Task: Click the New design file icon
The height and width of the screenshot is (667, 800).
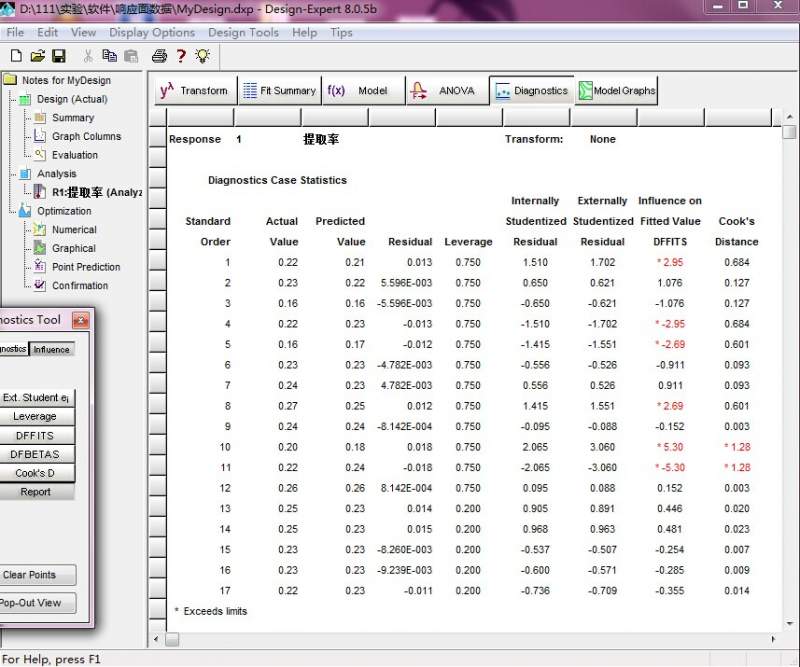Action: [15, 56]
